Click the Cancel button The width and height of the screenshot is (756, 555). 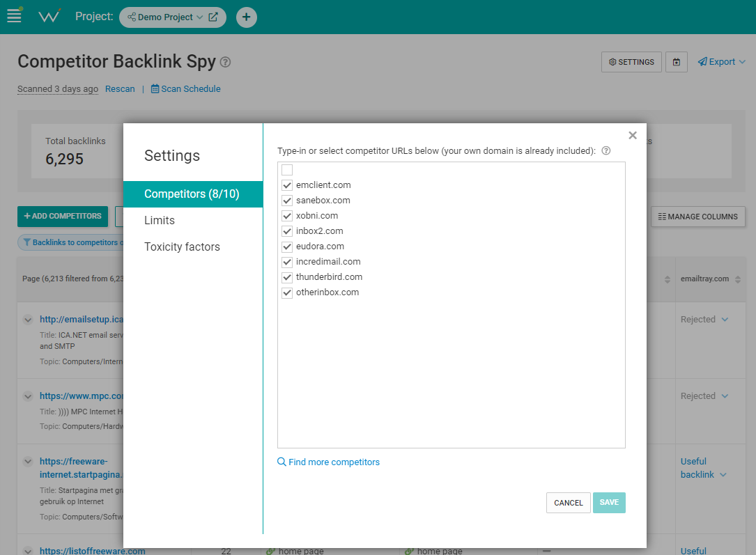(x=569, y=503)
